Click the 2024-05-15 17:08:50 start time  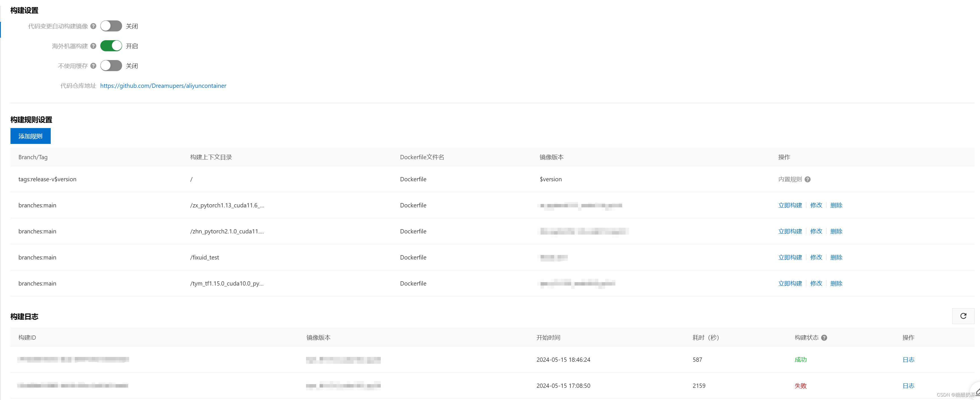(563, 386)
